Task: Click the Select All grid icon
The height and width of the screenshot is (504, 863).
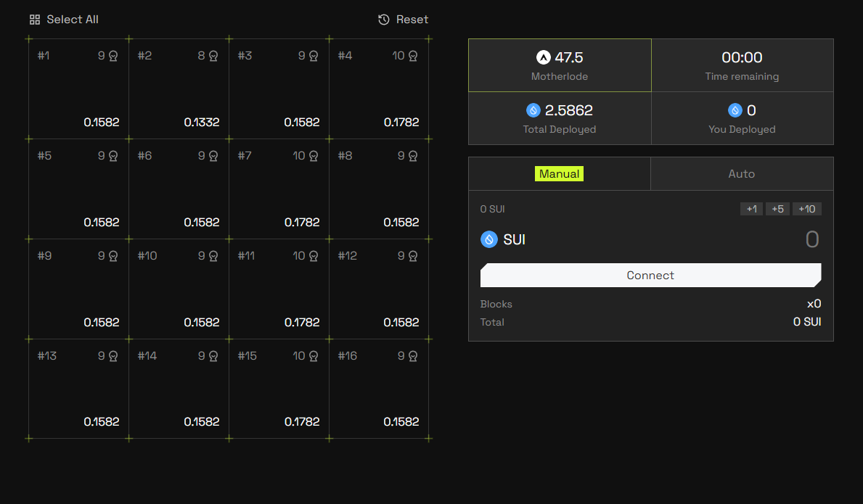Action: coord(35,20)
